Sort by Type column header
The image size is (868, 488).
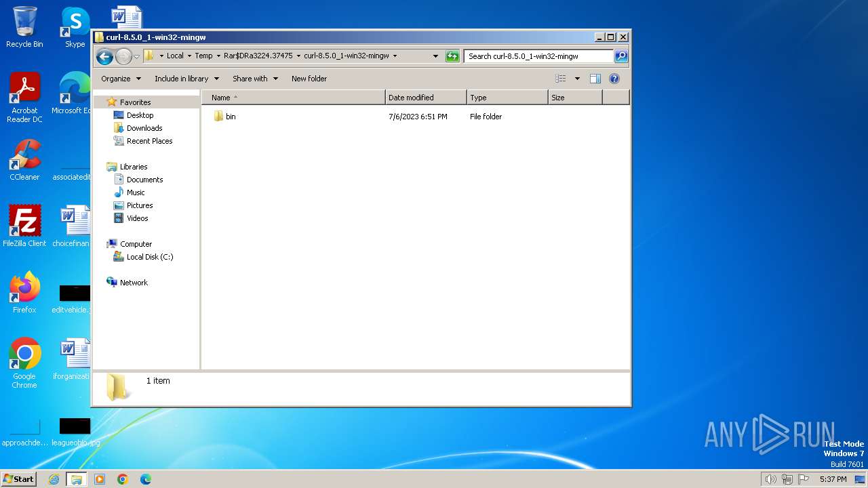click(507, 98)
